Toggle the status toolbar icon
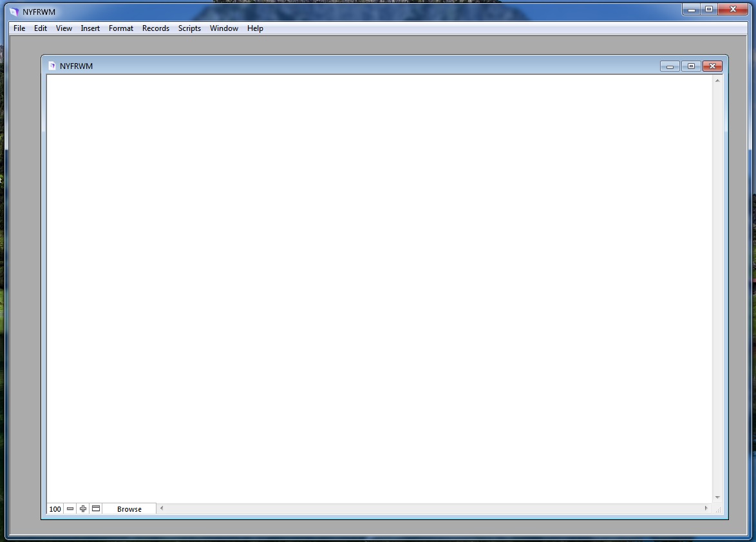This screenshot has width=756, height=542. coord(96,508)
